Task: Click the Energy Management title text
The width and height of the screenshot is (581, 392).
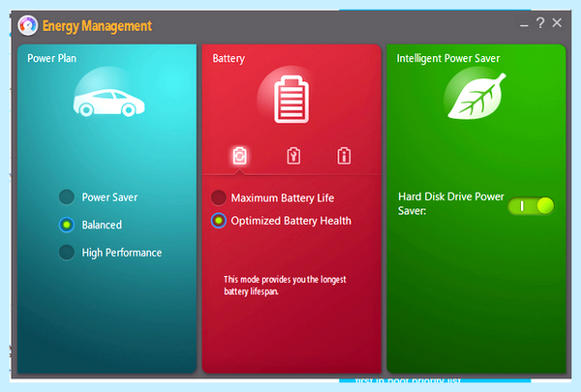Action: (x=97, y=26)
